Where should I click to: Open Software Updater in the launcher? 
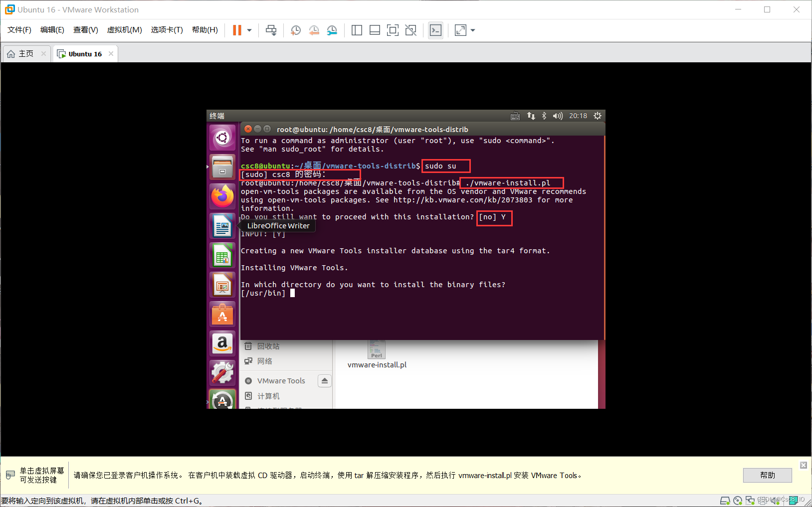(222, 399)
